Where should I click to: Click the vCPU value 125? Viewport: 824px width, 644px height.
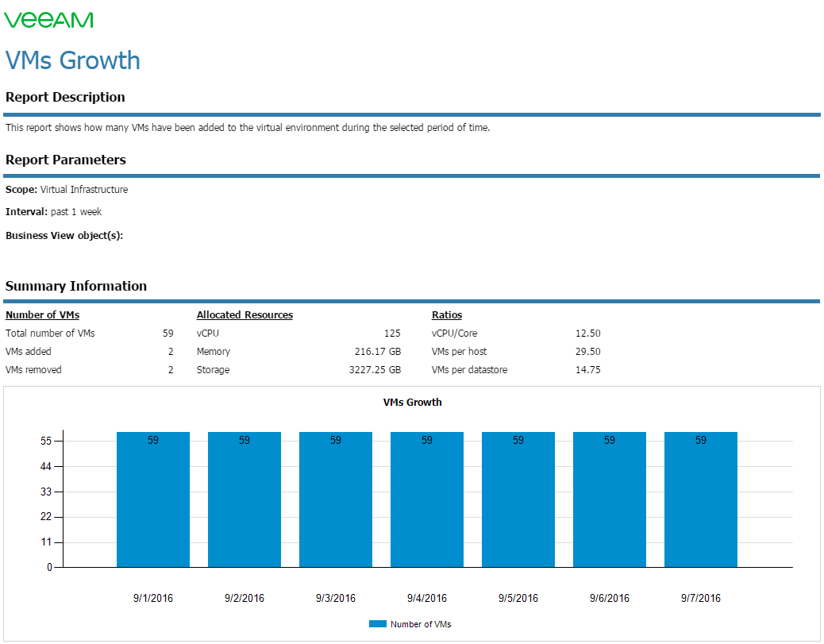point(392,334)
